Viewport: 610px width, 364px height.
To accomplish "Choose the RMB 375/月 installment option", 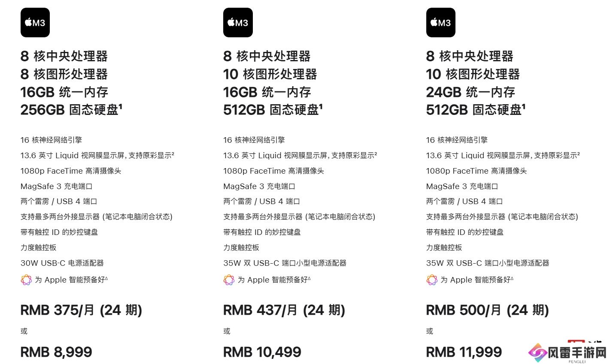I will 81,310.
